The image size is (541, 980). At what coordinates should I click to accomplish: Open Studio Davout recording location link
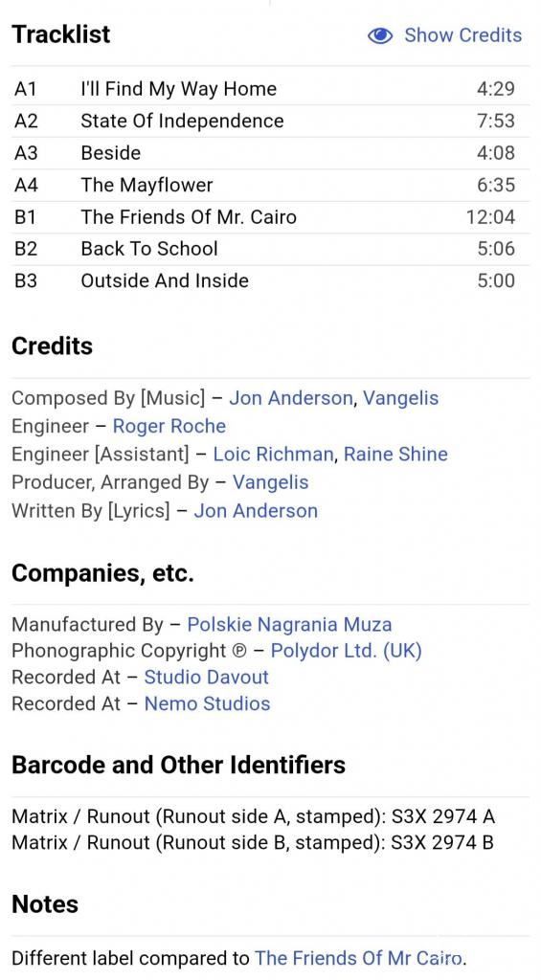(x=207, y=677)
